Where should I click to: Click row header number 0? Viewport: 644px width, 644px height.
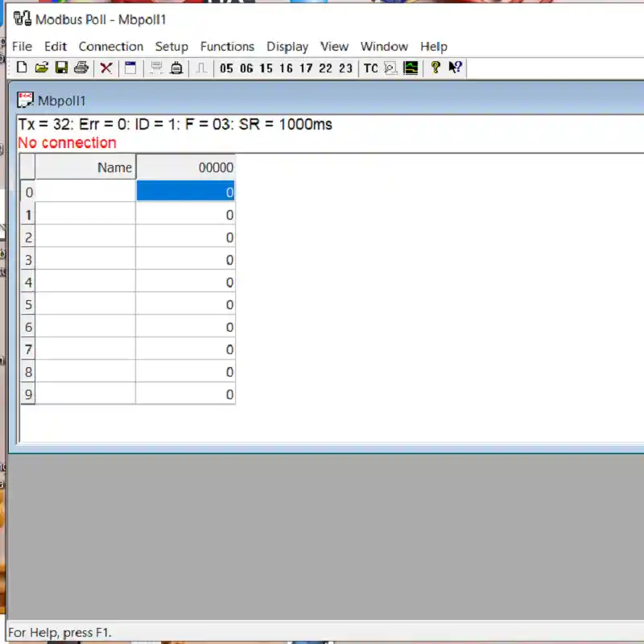[28, 192]
